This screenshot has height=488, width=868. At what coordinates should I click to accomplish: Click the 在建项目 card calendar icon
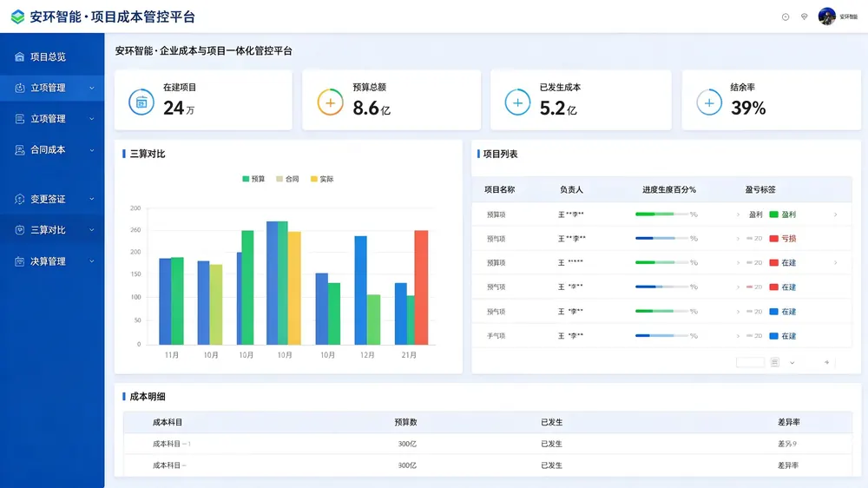(141, 102)
